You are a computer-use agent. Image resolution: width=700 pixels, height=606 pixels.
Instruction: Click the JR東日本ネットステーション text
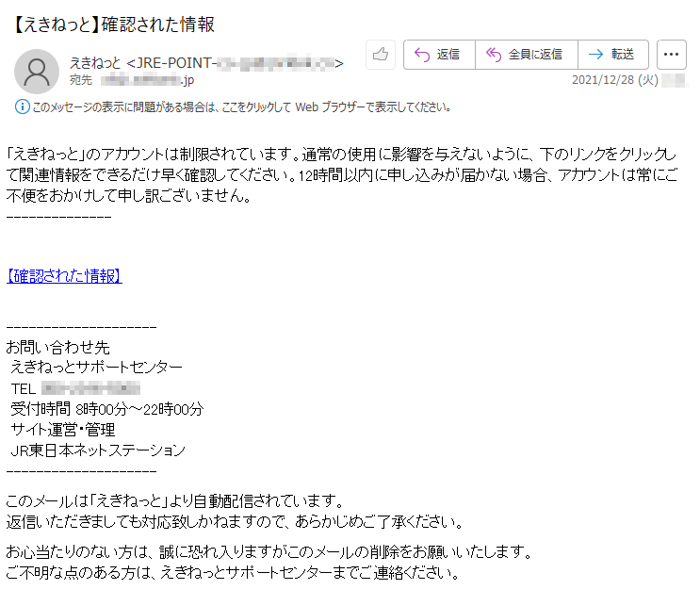98,450
